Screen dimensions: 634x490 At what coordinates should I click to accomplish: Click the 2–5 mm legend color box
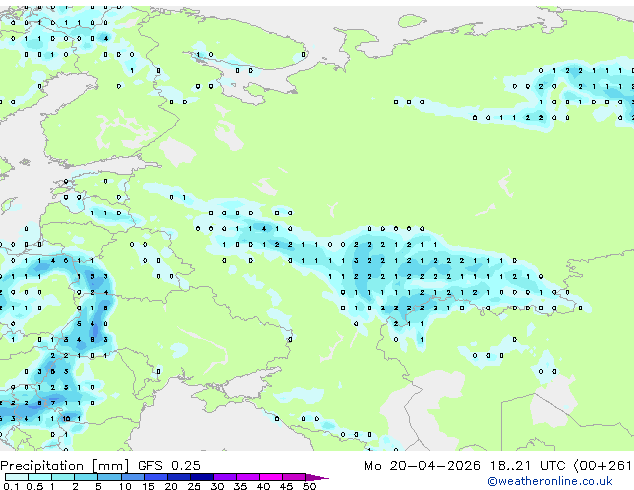(x=86, y=477)
